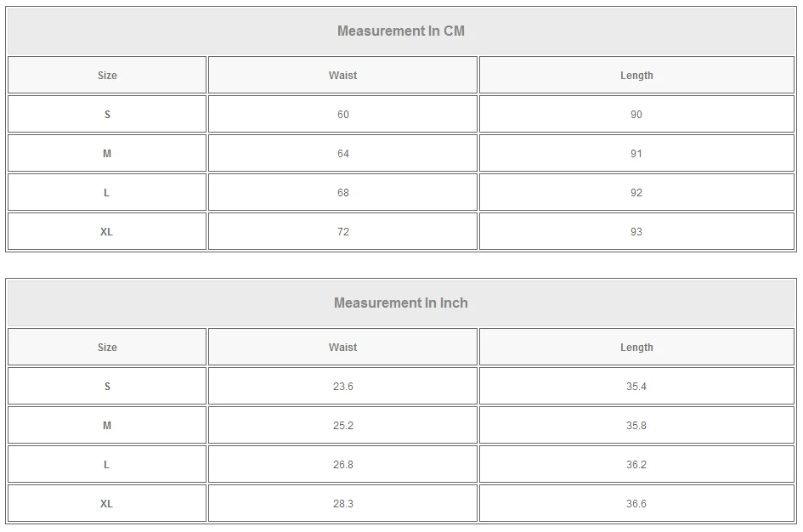The width and height of the screenshot is (803, 532).
Task: Click waist value 23.6 cell
Action: tap(342, 387)
